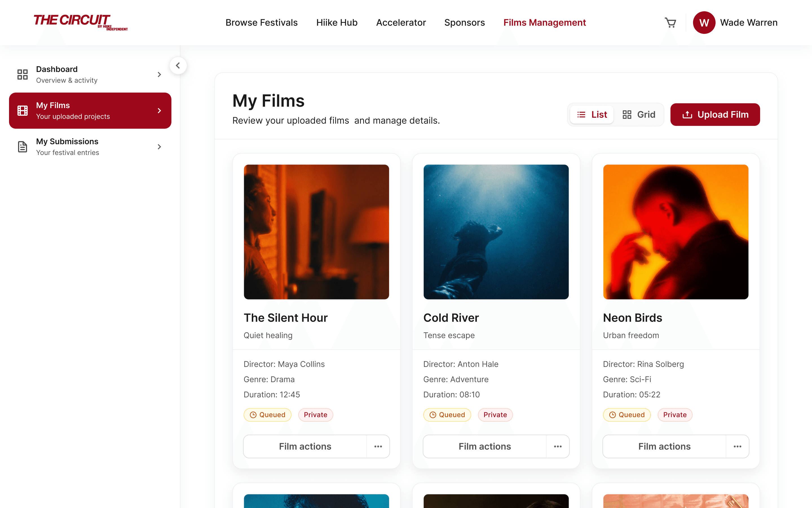
Task: Click 'Duration: 08:10' text
Action: (x=451, y=395)
